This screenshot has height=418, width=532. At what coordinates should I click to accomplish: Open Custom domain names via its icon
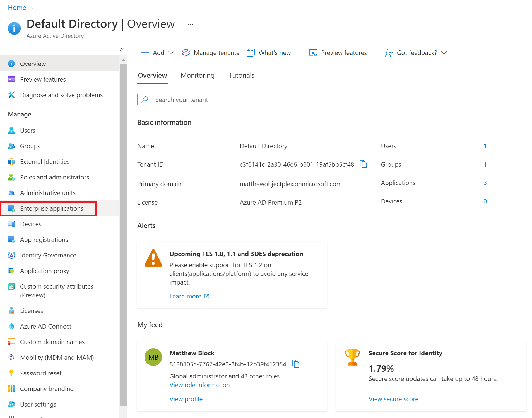coord(11,342)
